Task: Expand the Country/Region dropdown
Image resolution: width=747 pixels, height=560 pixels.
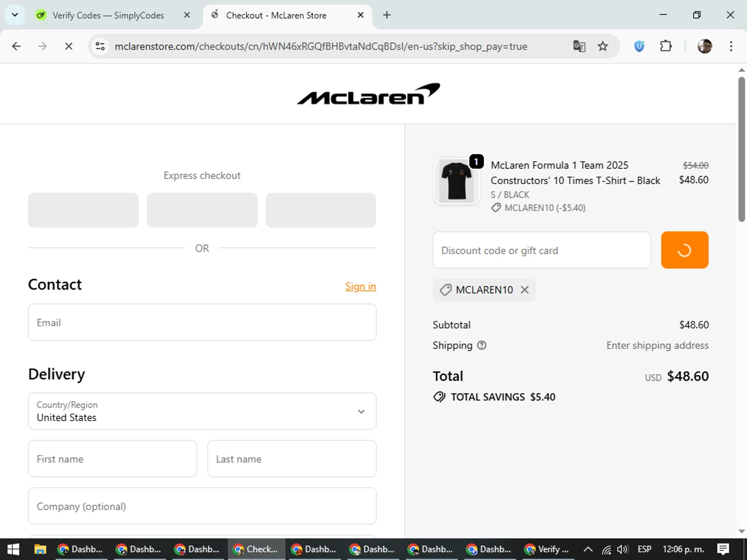Action: coord(202,411)
